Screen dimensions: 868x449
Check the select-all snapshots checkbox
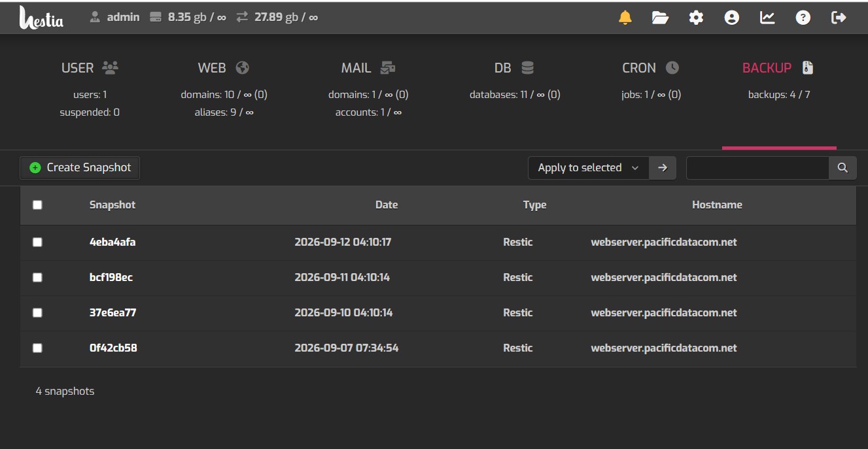pyautogui.click(x=37, y=205)
